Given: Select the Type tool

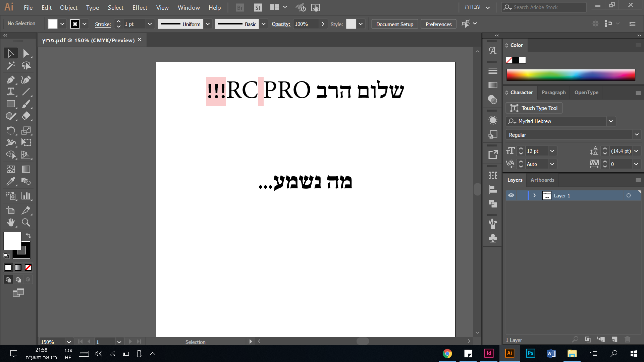Looking at the screenshot, I should pyautogui.click(x=10, y=92).
